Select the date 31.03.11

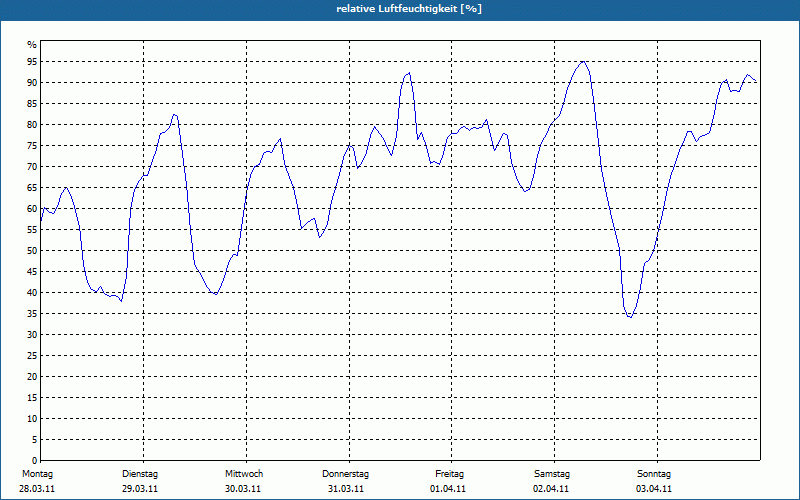pyautogui.click(x=346, y=489)
